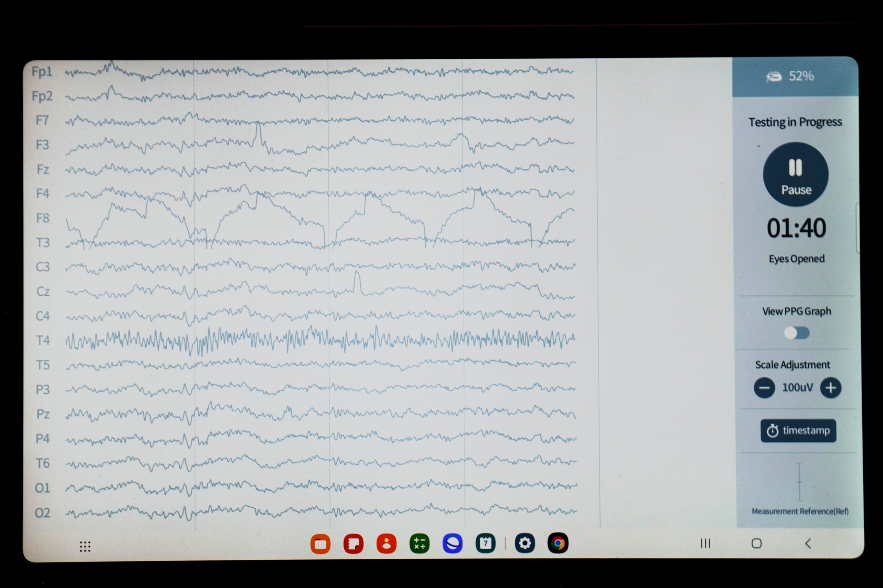
Task: Open the Settings gear icon
Action: tap(525, 543)
